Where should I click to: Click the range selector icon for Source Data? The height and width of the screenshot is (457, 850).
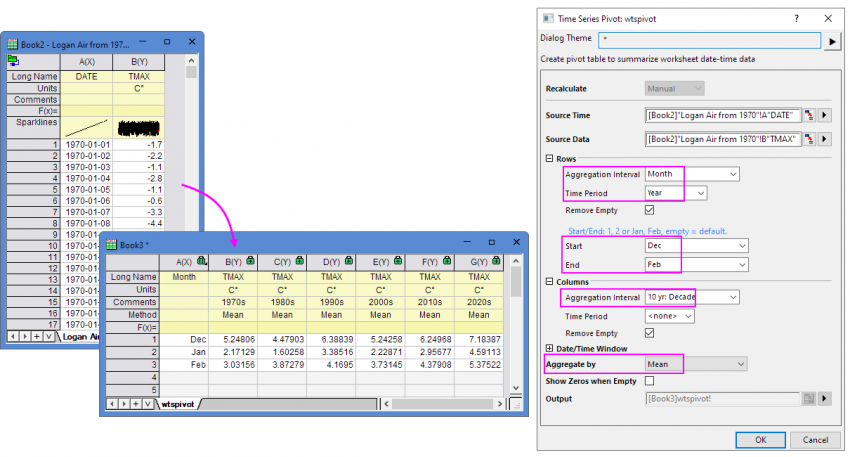pos(808,139)
